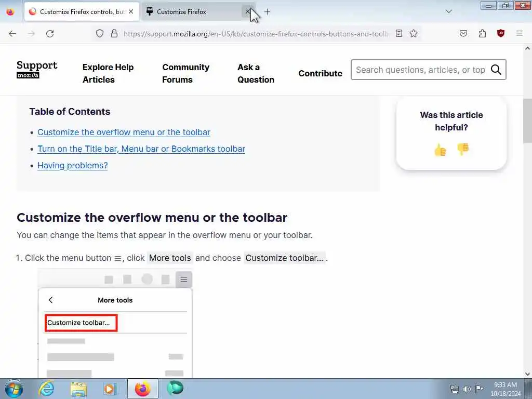Click the article screenshot of More tools

click(115, 323)
